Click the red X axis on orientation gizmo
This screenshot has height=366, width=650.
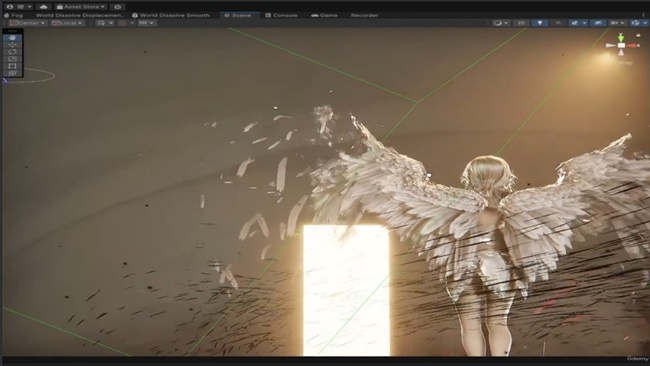[632, 46]
